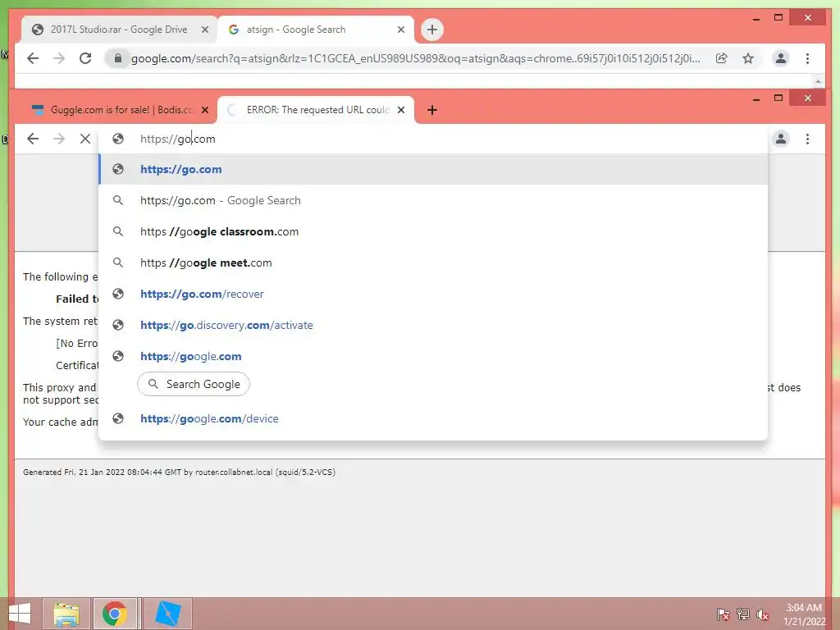Open profile avatar in the rear Chrome window
This screenshot has width=840, height=630.
[781, 58]
